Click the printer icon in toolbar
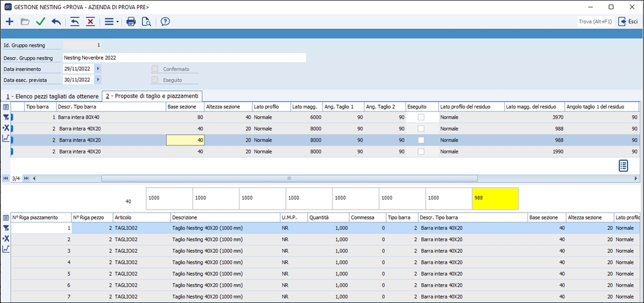644x303 pixels. click(x=131, y=22)
